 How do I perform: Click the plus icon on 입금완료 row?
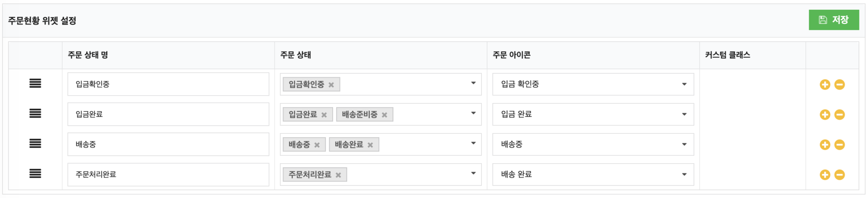[825, 115]
